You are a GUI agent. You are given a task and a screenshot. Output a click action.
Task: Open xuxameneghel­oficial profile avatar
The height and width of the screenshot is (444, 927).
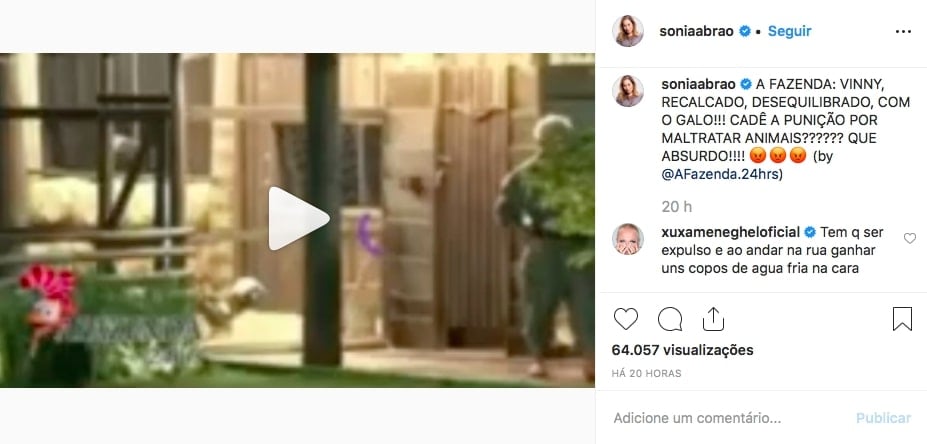pos(628,239)
